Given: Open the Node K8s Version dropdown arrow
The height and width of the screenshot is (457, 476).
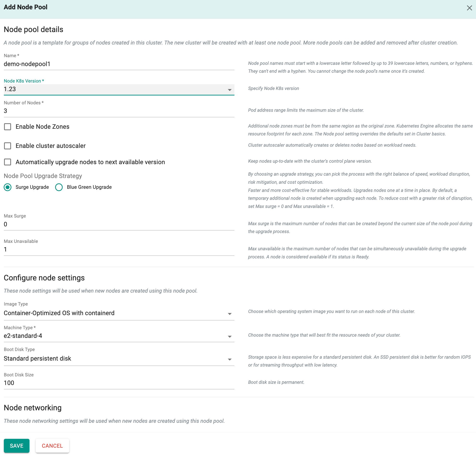Looking at the screenshot, I should (x=229, y=90).
